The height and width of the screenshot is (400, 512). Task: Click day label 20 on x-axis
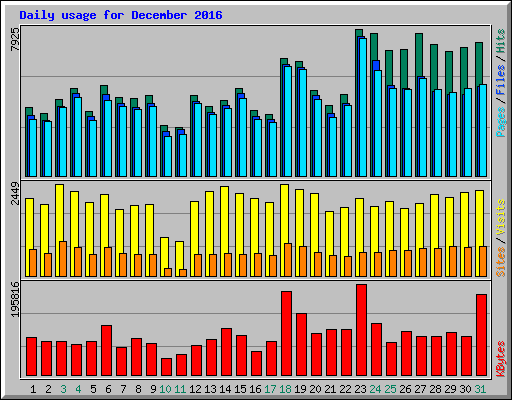[315, 389]
